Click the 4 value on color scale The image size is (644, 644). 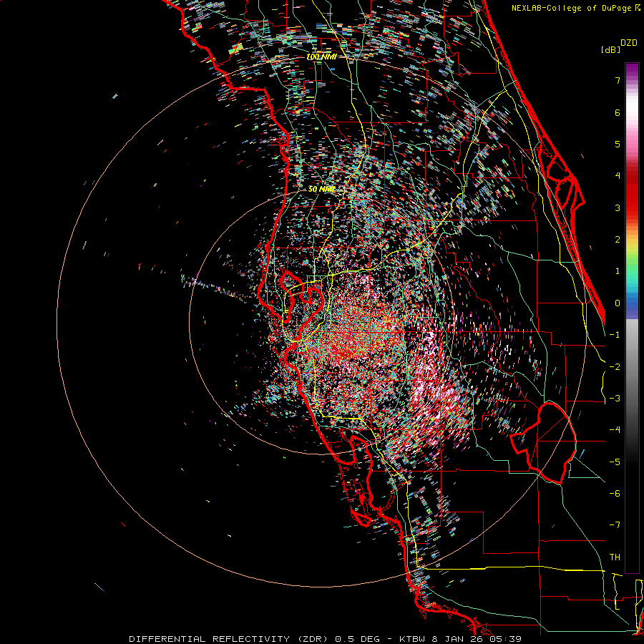point(618,176)
